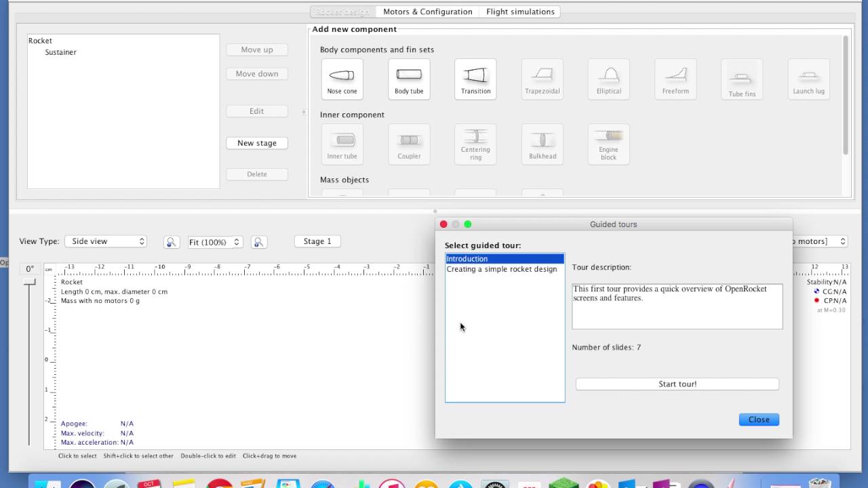The image size is (868, 488).
Task: Toggle the Stage 1 button
Action: coord(317,241)
